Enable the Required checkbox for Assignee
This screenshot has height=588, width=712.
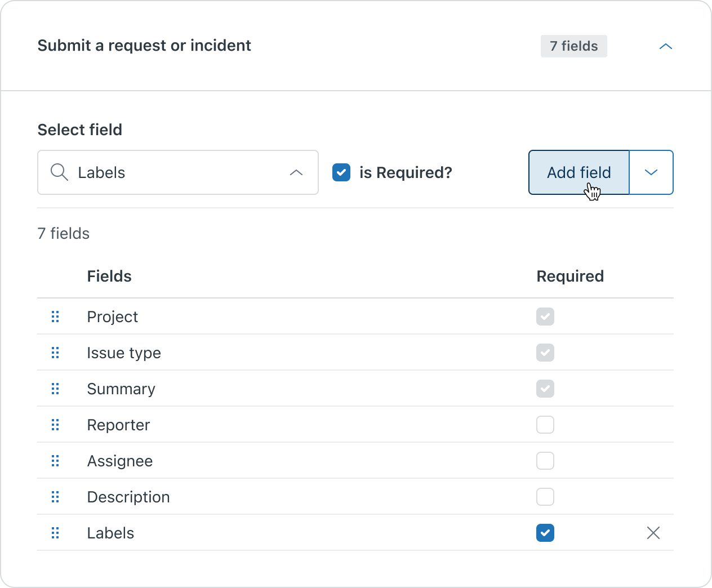pos(545,461)
